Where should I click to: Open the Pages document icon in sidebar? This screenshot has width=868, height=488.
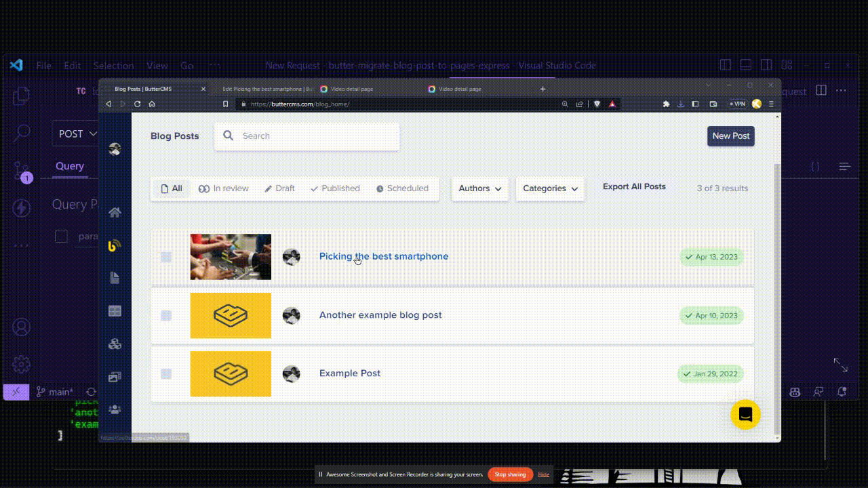pyautogui.click(x=115, y=278)
